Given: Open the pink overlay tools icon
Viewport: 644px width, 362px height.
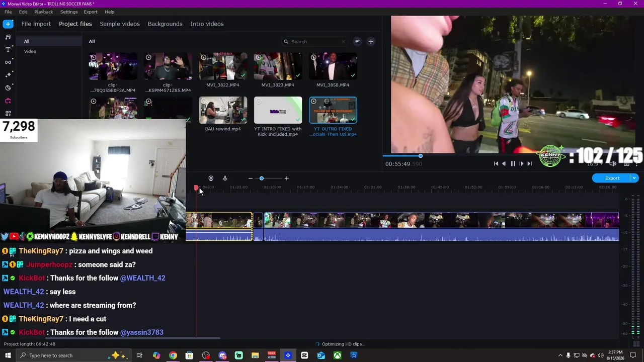Looking at the screenshot, I should coord(8,101).
